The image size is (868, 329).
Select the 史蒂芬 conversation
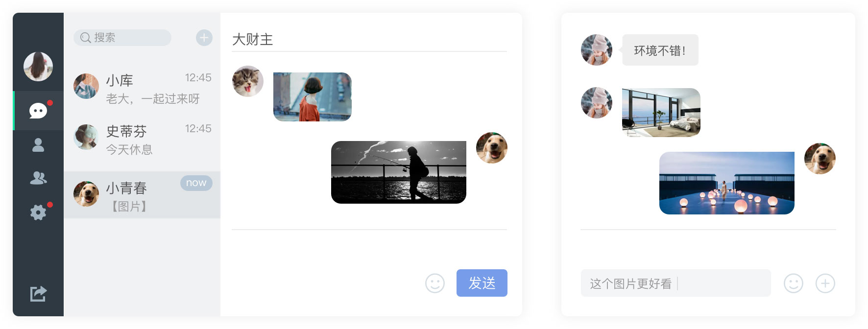tap(142, 140)
